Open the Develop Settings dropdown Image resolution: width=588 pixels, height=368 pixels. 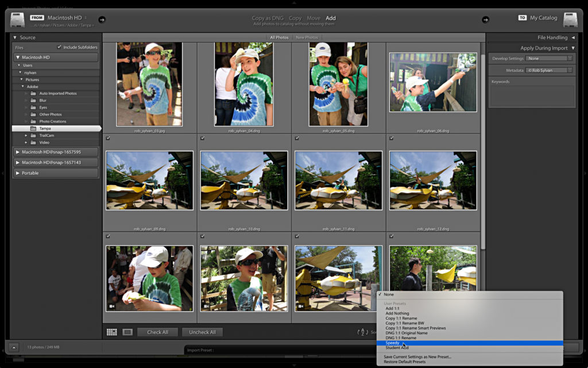click(550, 59)
